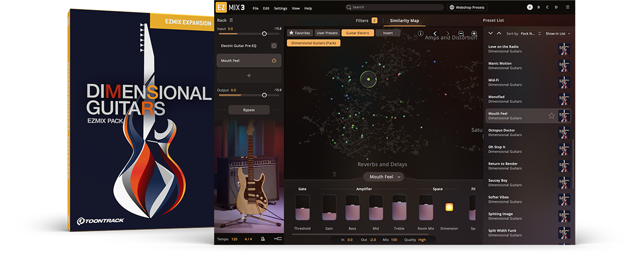
Task: Go to previous map position arrow
Action: (435, 33)
